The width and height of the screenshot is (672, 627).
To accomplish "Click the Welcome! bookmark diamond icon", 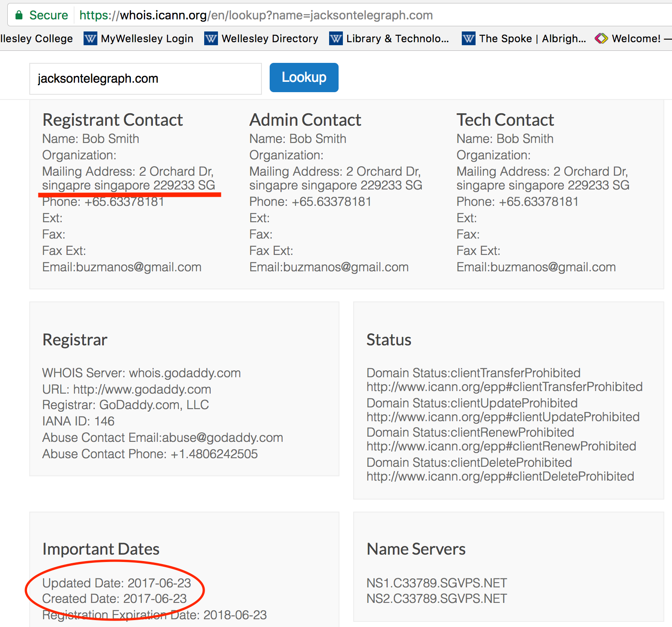I will (x=601, y=38).
